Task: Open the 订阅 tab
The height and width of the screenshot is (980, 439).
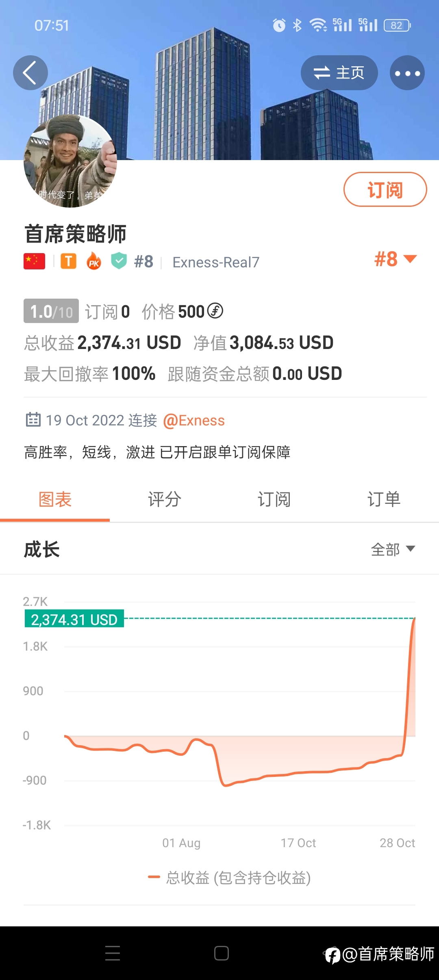Action: coord(274,499)
